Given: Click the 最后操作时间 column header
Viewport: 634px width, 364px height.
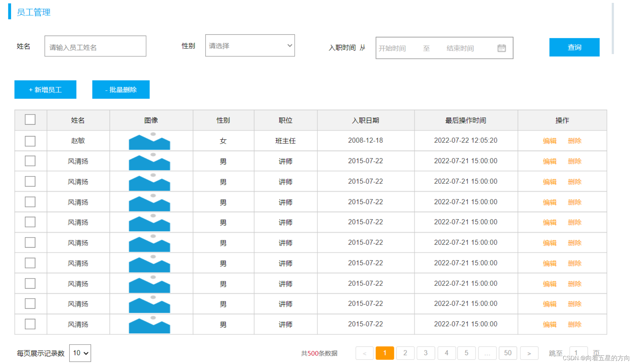Looking at the screenshot, I should point(466,120).
